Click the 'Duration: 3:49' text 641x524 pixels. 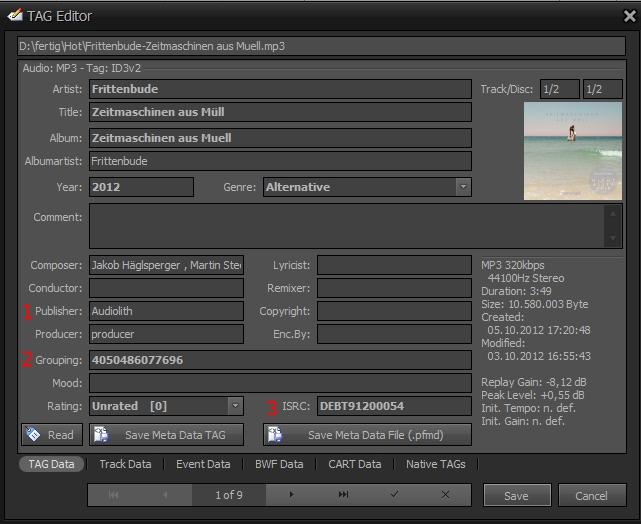coord(516,291)
